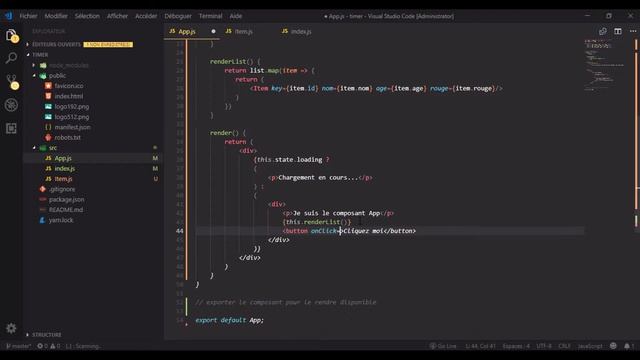This screenshot has height=360, width=640.
Task: Open the Extensions view
Action: click(x=11, y=128)
